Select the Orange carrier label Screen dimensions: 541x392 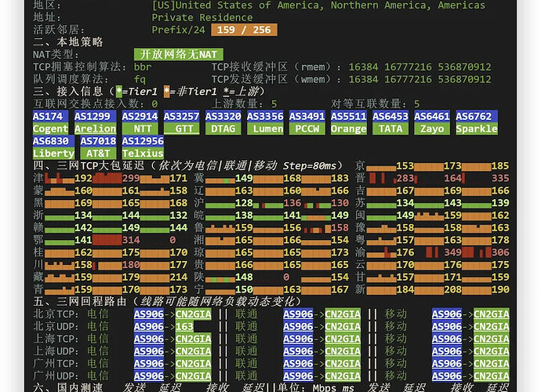click(348, 129)
